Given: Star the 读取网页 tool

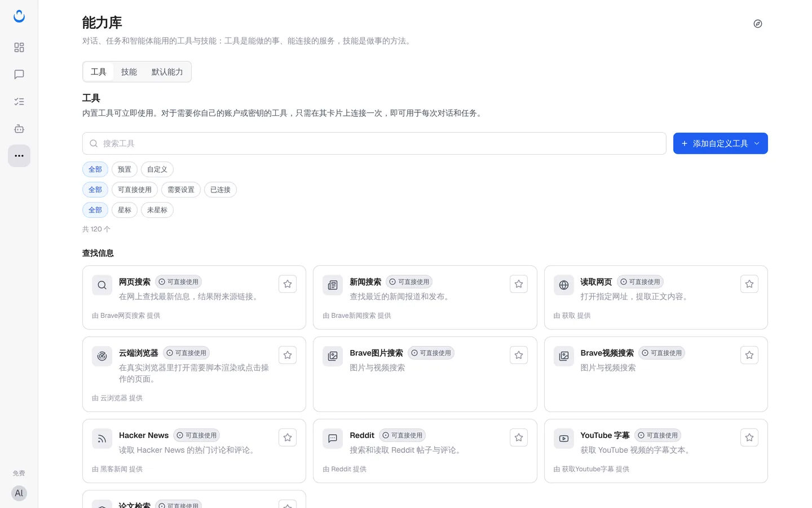Looking at the screenshot, I should (x=749, y=284).
